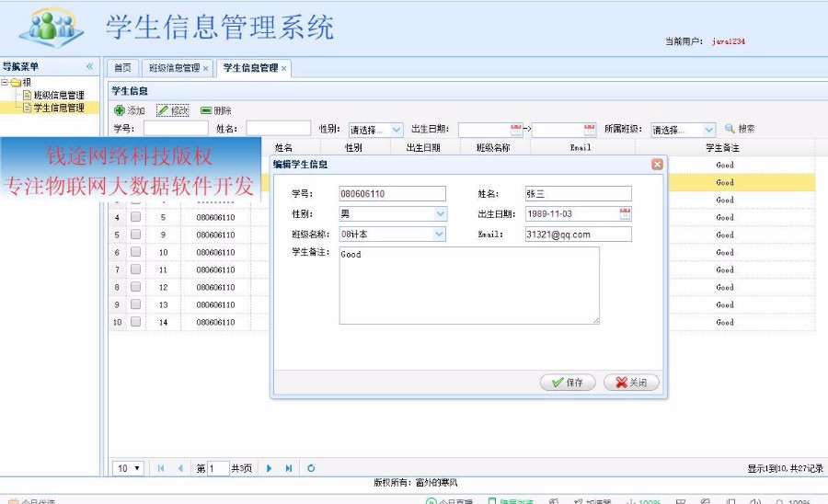This screenshot has height=504, width=828.
Task: Go to next page of records
Action: pos(270,468)
